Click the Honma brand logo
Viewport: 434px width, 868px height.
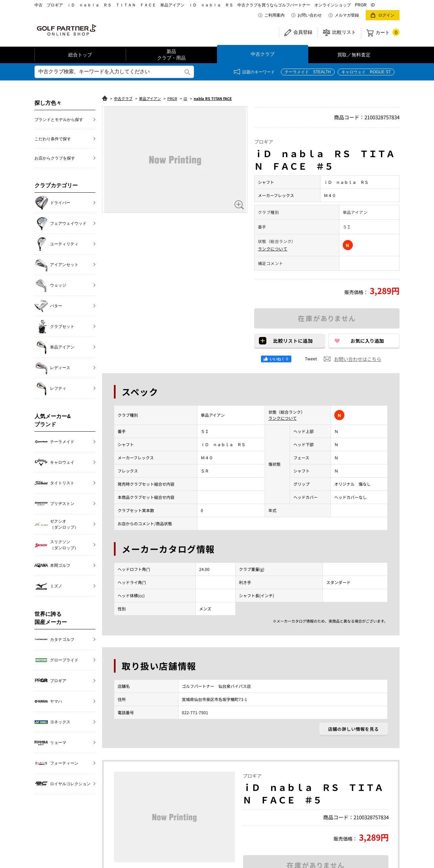[41, 565]
